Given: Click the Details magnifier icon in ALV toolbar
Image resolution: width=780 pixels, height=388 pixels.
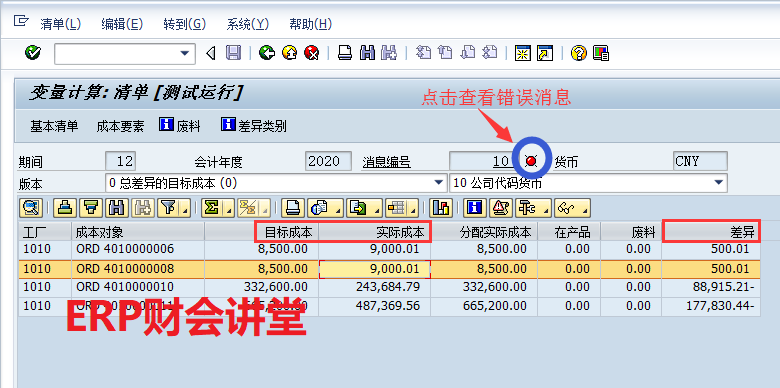Looking at the screenshot, I should coord(31,208).
